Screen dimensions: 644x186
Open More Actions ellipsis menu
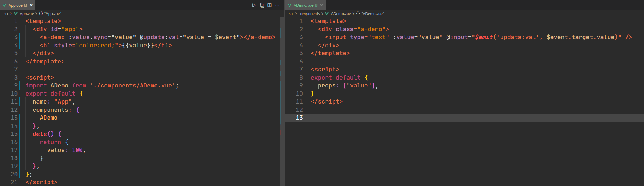(277, 5)
